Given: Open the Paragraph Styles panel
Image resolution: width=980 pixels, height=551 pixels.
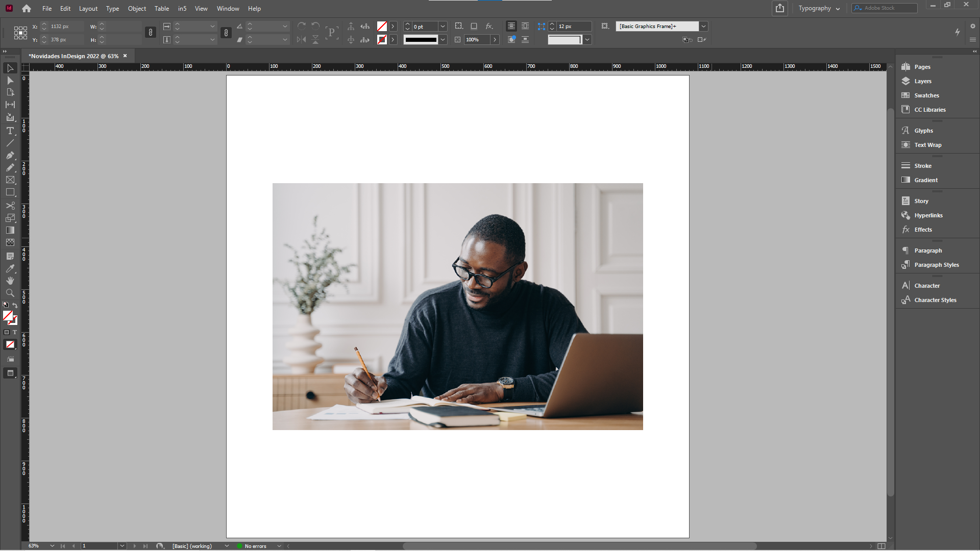Looking at the screenshot, I should click(937, 265).
